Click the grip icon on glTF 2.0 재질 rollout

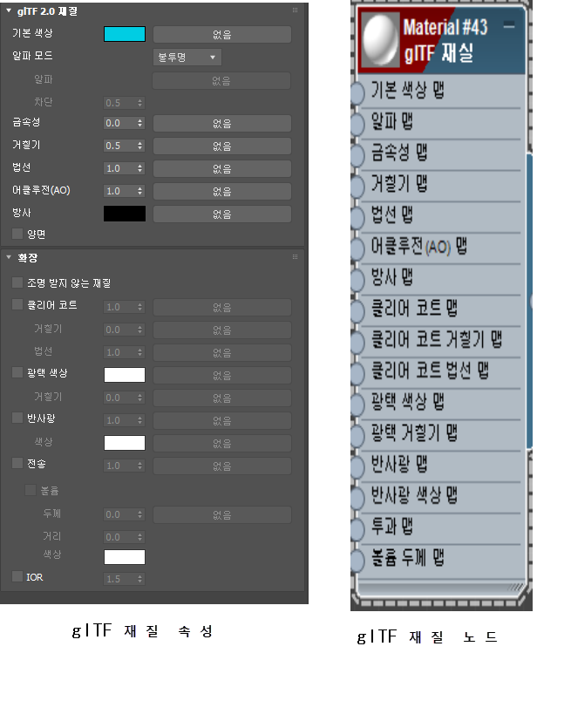click(295, 10)
